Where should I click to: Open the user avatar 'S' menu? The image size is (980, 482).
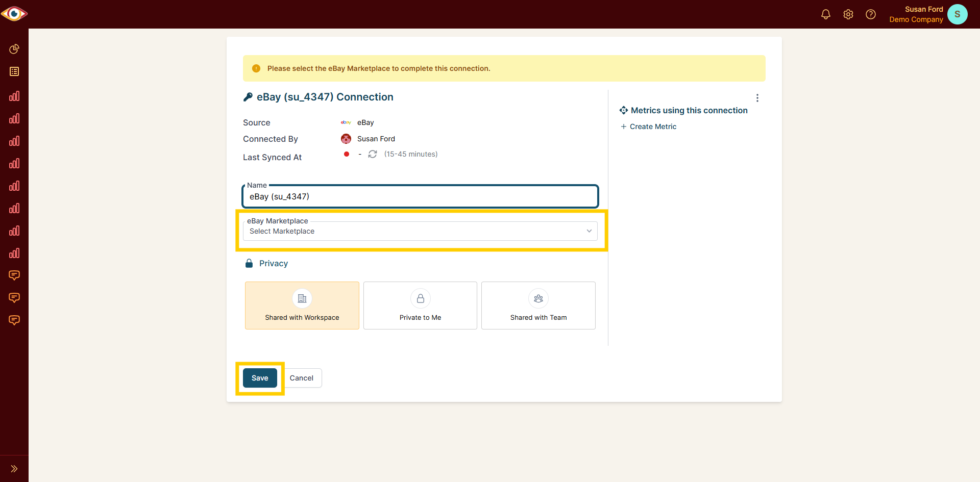[x=958, y=14]
